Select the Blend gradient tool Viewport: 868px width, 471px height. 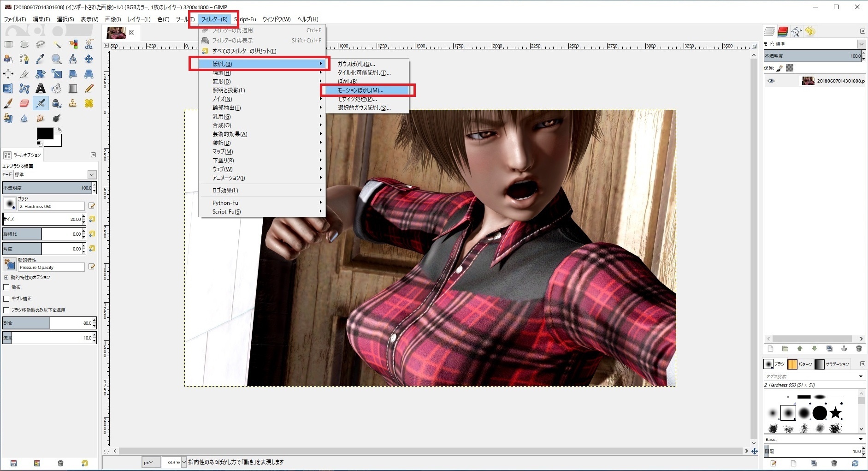click(73, 89)
